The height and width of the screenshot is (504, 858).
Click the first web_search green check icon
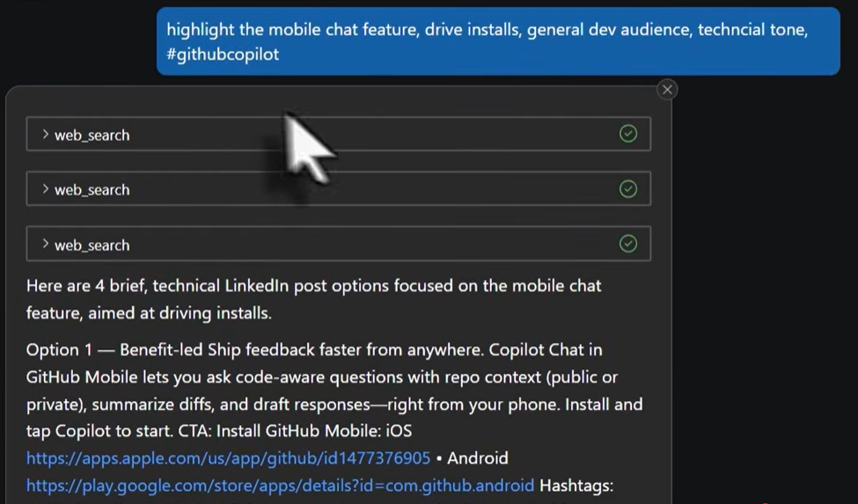coord(628,134)
